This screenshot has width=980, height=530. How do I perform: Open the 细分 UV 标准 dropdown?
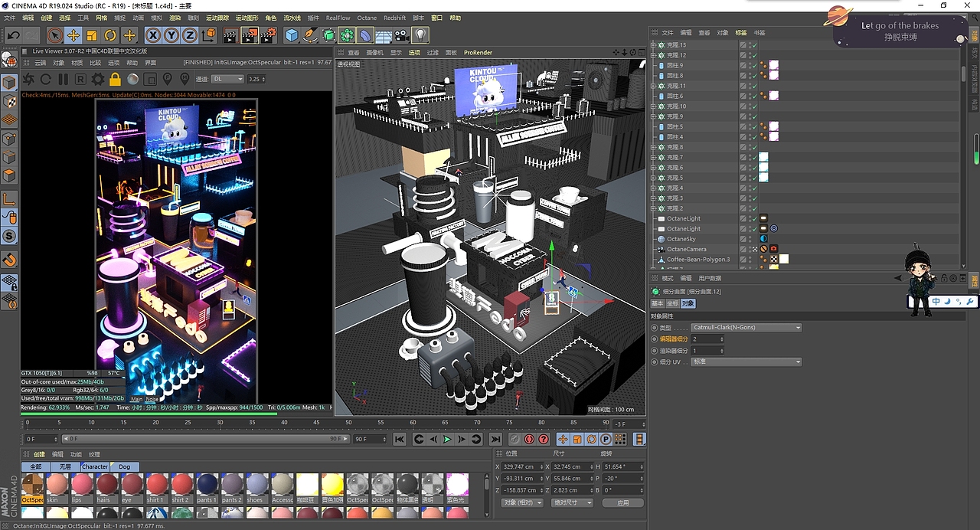click(746, 362)
